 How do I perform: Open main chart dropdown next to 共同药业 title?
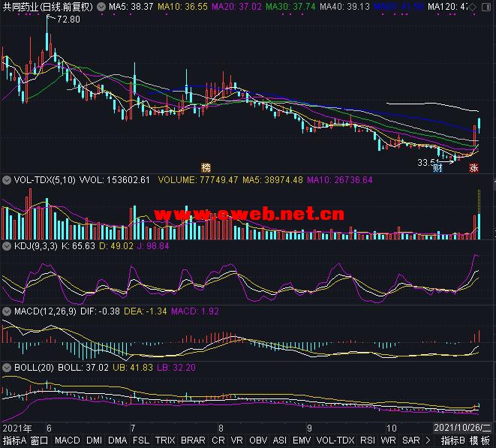(x=101, y=6)
